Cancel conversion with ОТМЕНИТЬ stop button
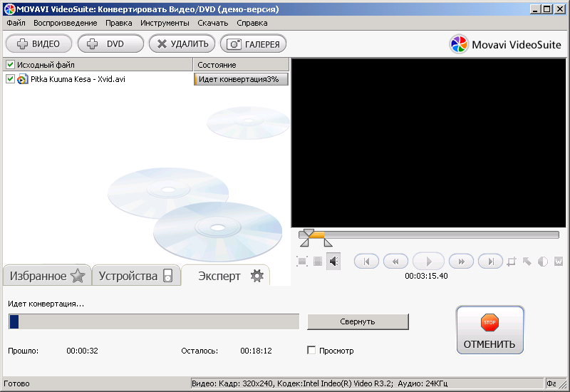This screenshot has width=570, height=392. [489, 330]
